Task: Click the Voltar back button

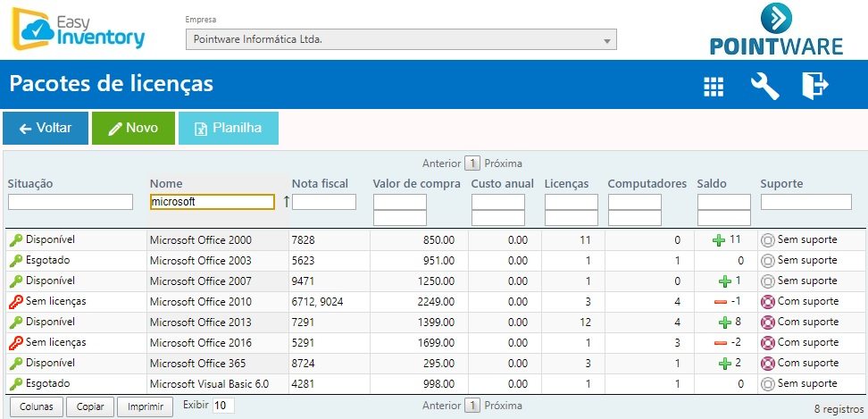Action: coord(46,128)
